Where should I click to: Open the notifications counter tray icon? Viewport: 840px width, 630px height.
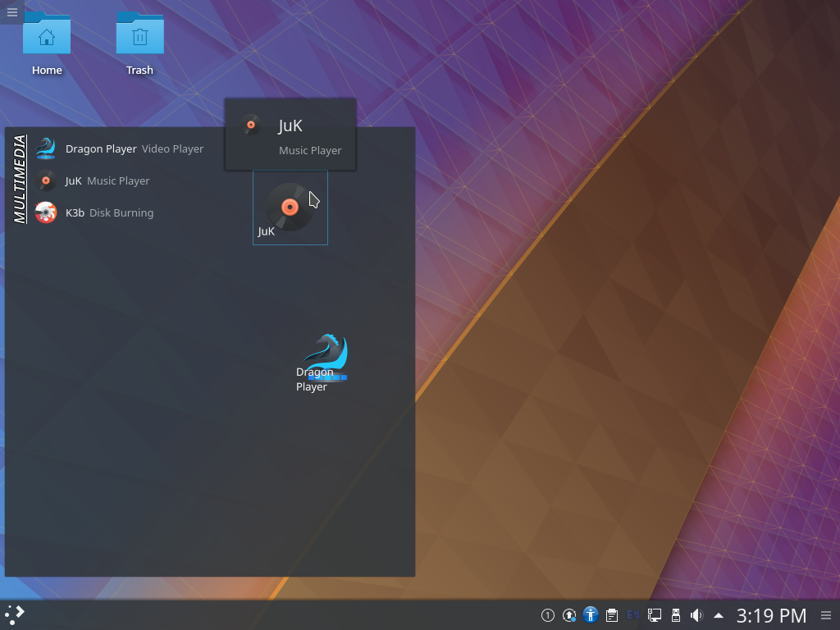point(547,615)
